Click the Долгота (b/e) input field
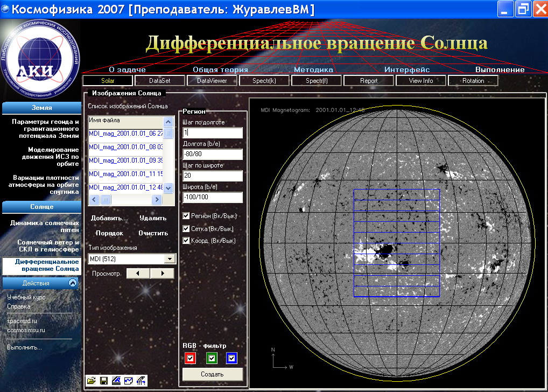 pyautogui.click(x=213, y=155)
